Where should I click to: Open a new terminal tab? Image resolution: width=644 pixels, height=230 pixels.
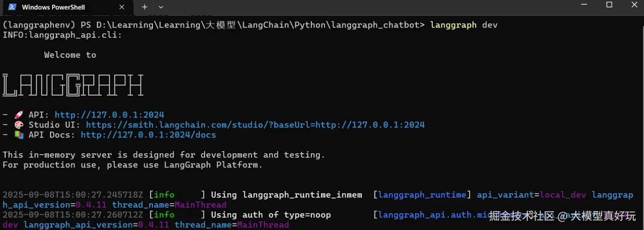145,7
